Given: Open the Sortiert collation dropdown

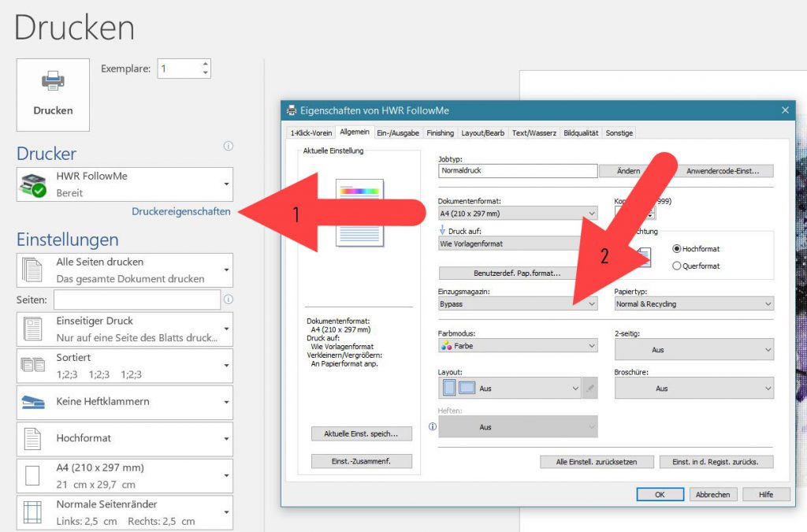Looking at the screenshot, I should click(125, 366).
